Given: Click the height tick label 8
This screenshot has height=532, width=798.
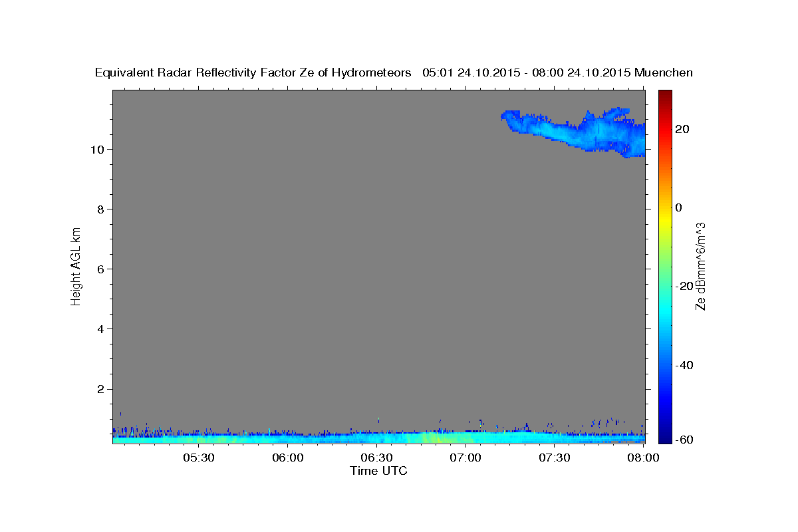Looking at the screenshot, I should (101, 209).
